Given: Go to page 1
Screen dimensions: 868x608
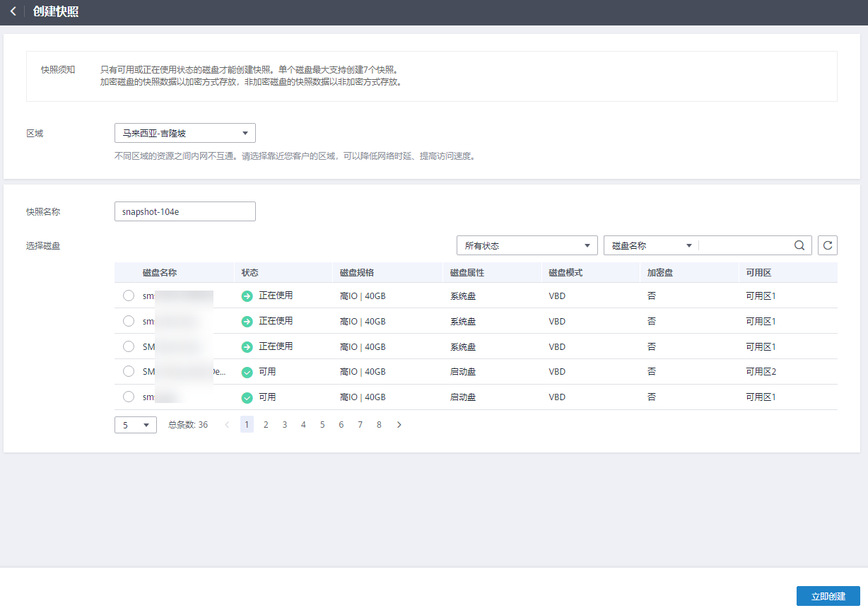Looking at the screenshot, I should pyautogui.click(x=247, y=425).
